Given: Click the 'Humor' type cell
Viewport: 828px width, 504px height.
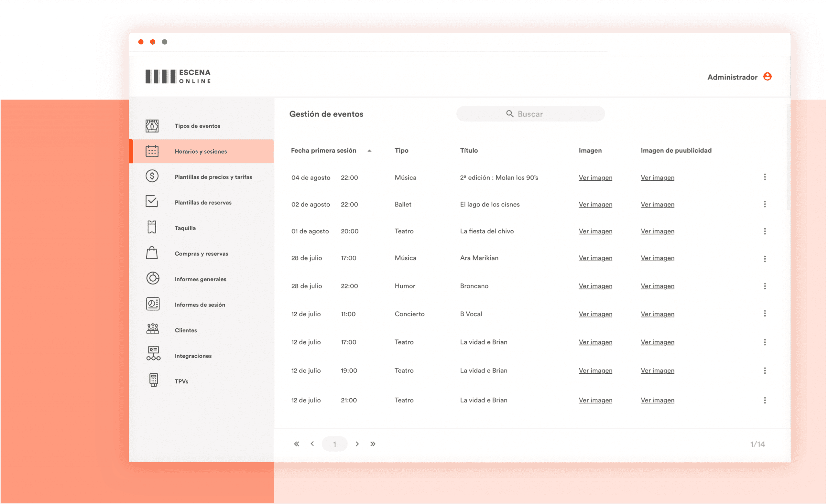Looking at the screenshot, I should click(x=405, y=286).
